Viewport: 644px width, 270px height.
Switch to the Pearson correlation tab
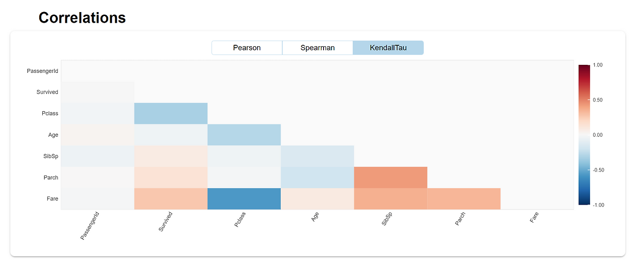coord(247,48)
